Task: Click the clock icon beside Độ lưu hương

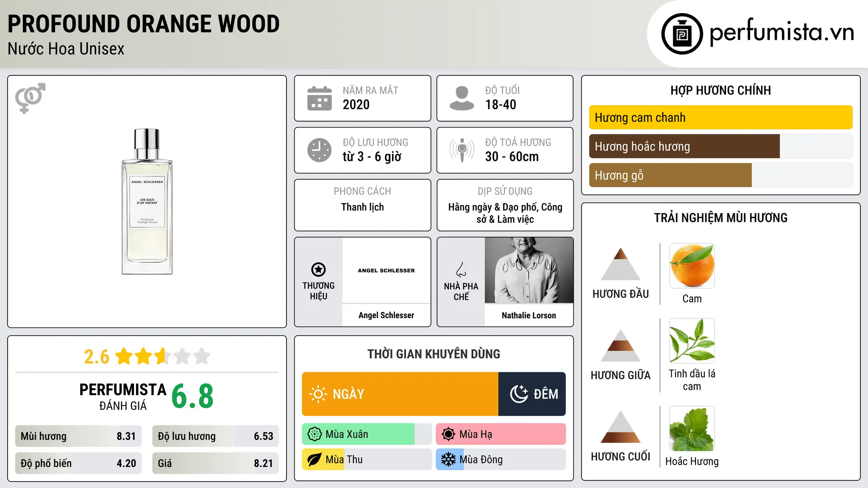Action: [x=320, y=150]
